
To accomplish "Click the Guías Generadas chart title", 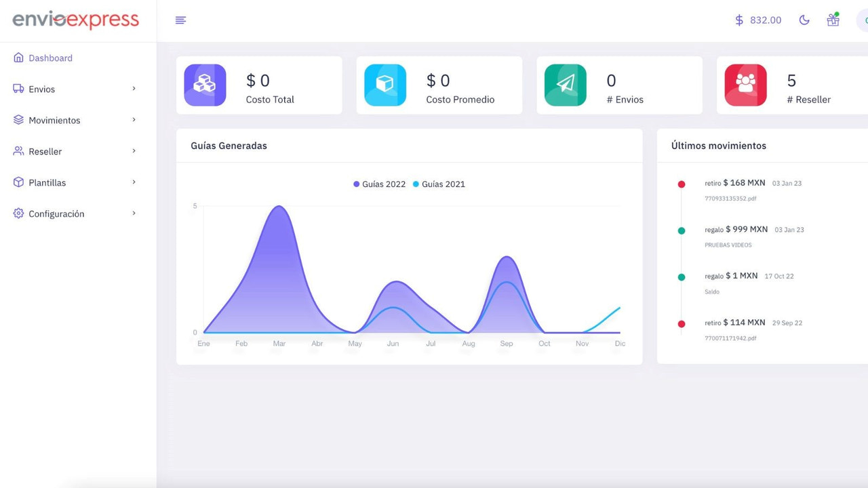I will click(x=229, y=146).
